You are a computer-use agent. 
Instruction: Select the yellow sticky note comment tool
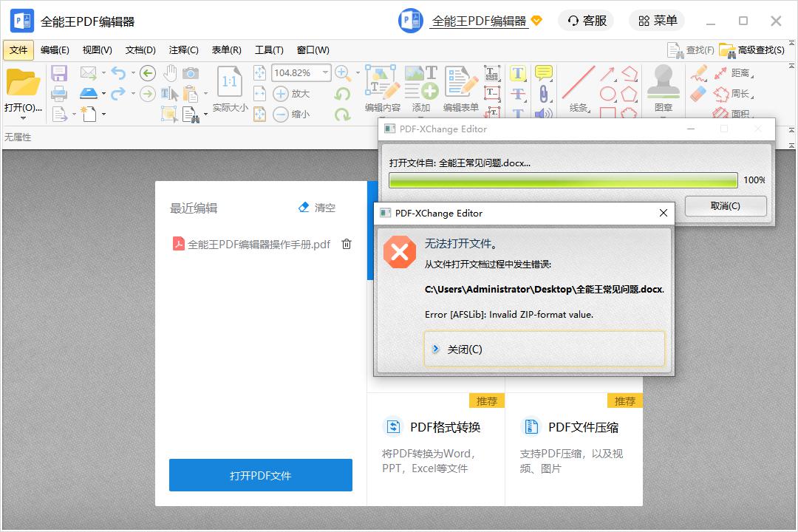click(544, 72)
